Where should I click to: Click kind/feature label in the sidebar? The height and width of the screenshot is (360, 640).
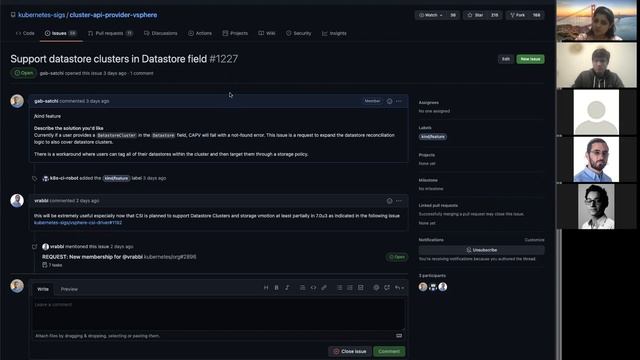433,137
